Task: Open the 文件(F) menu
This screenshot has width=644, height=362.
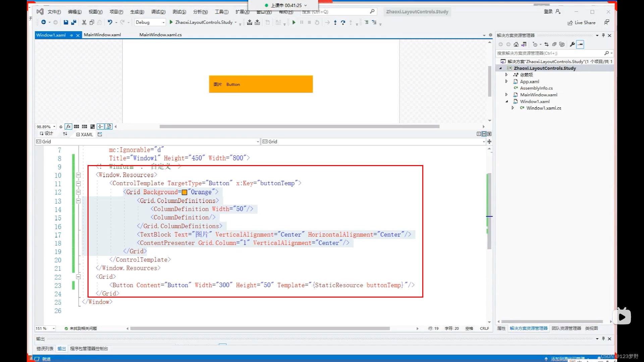Action: click(x=54, y=12)
